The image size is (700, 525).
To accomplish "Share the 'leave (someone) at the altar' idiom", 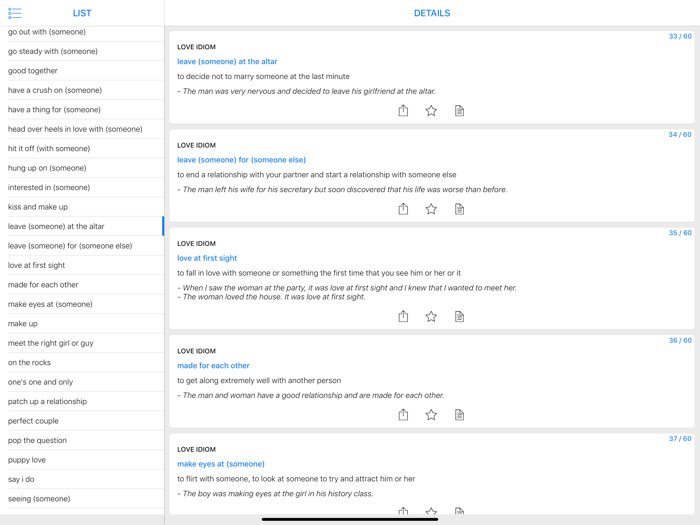I will tap(403, 110).
